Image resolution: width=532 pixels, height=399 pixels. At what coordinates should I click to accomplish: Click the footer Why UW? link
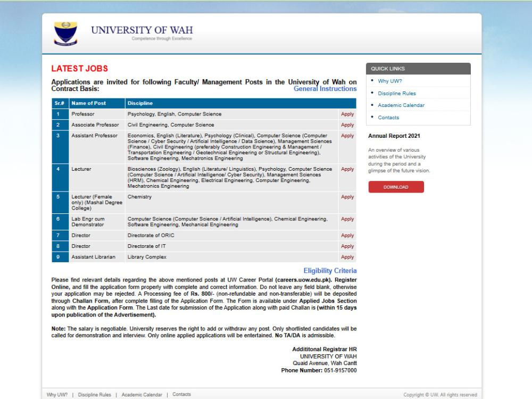click(x=57, y=395)
